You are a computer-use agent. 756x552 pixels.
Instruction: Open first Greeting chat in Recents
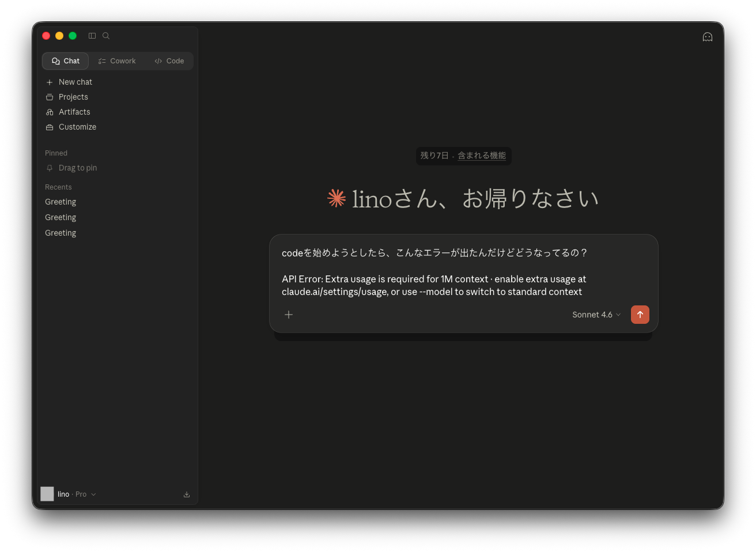(118, 202)
